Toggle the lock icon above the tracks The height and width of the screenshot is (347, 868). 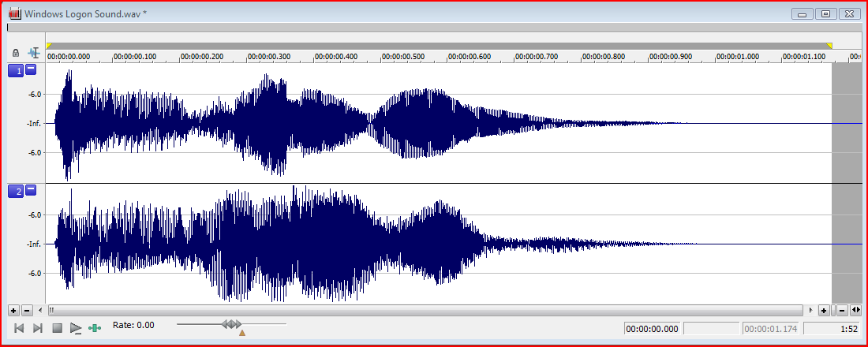coord(16,53)
